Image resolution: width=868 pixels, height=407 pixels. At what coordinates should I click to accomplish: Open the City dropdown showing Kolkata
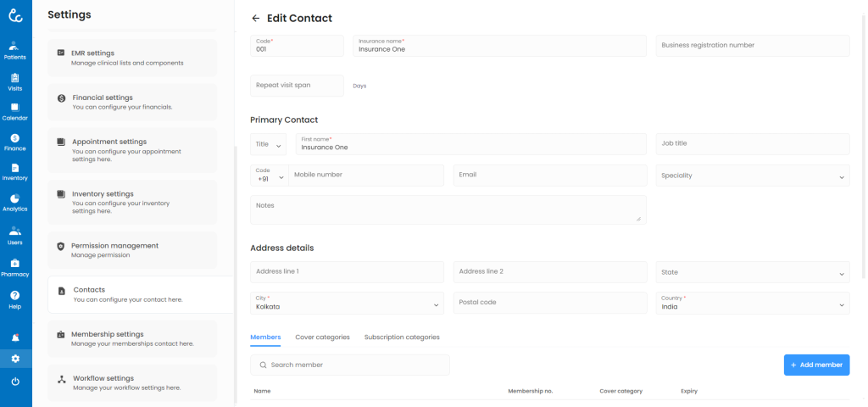(x=347, y=304)
